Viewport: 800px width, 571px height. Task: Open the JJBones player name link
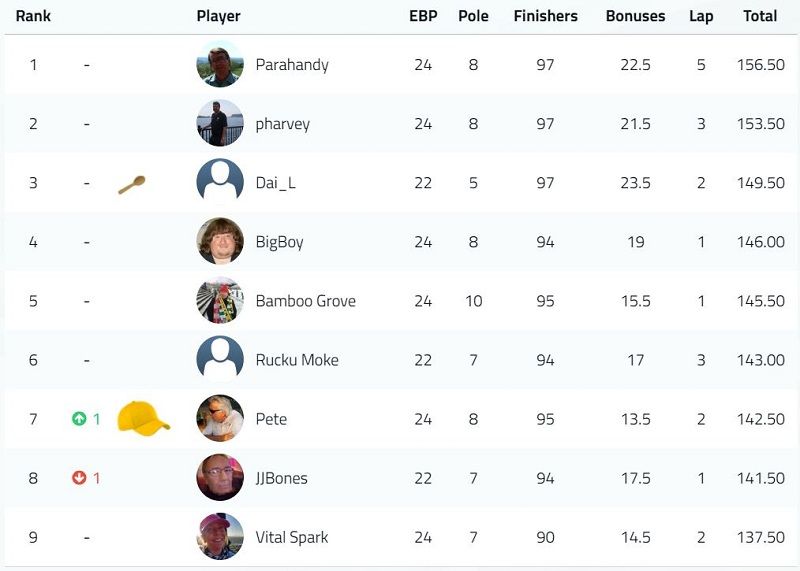[282, 478]
